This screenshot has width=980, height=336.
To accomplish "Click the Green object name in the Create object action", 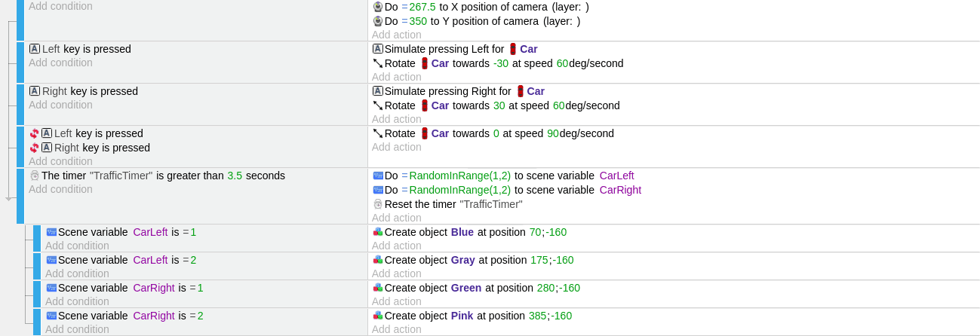I will point(466,288).
